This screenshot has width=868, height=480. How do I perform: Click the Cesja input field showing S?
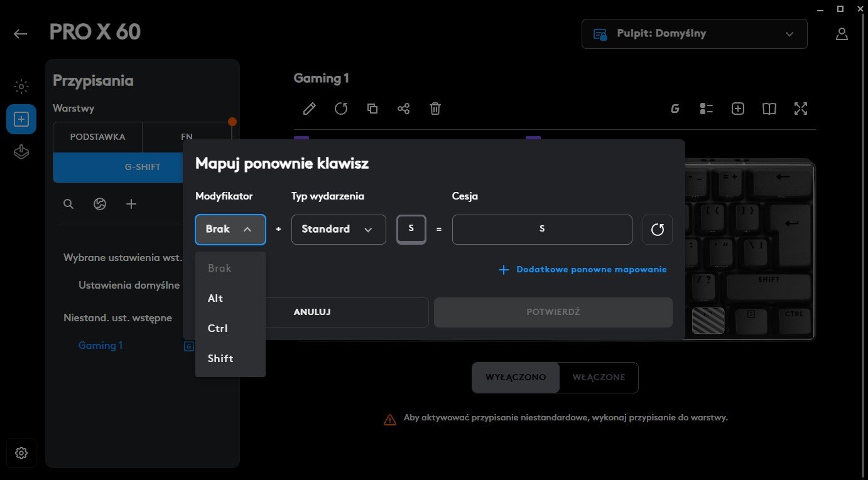[541, 230]
